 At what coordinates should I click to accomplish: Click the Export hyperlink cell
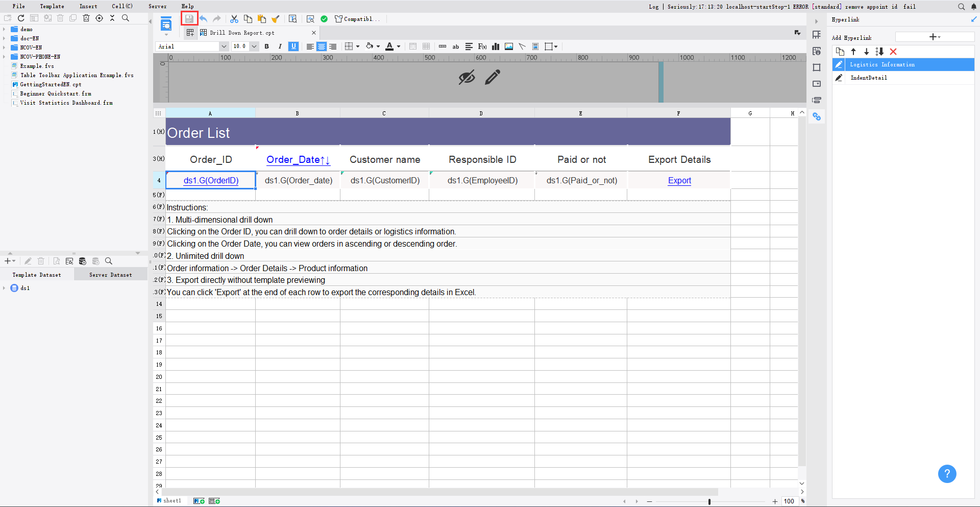point(679,181)
